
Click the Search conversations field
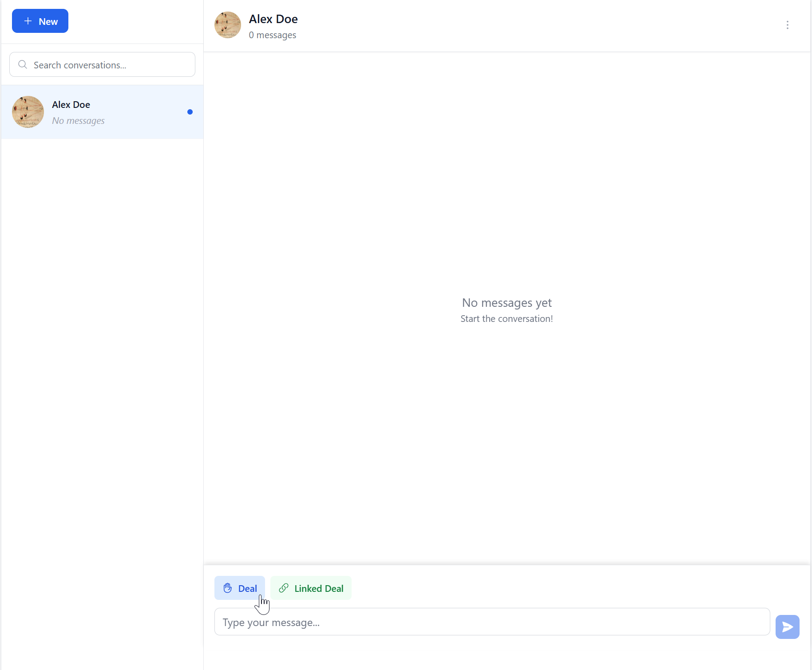102,64
